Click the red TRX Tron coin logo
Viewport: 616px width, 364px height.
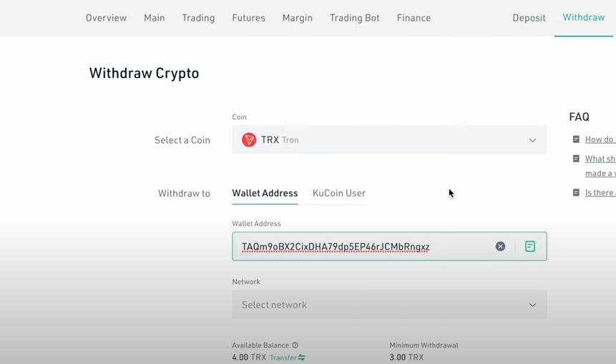[x=249, y=140]
